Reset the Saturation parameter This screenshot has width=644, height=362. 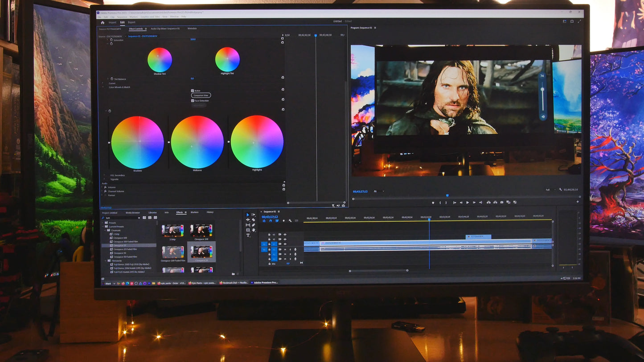pos(282,39)
